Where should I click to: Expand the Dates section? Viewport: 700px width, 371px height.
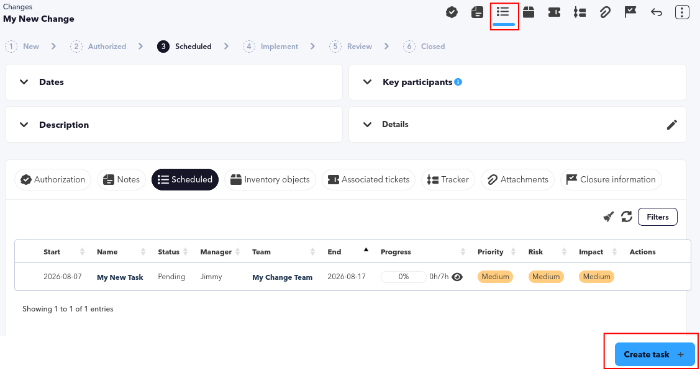[x=24, y=82]
